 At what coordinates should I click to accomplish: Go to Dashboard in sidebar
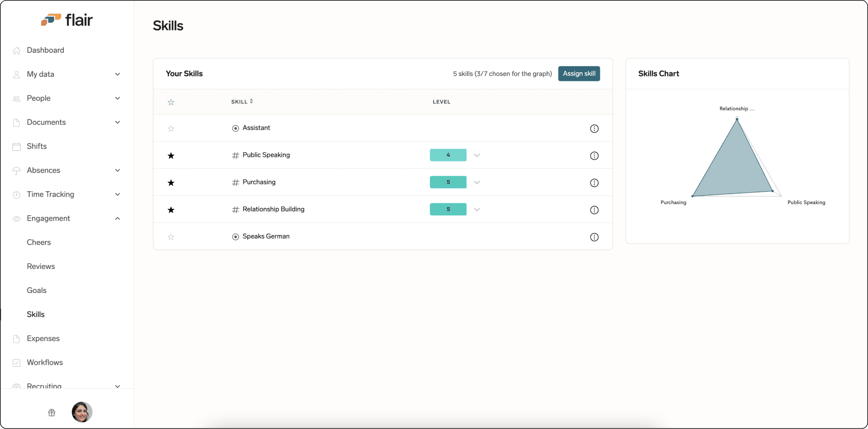pos(45,50)
